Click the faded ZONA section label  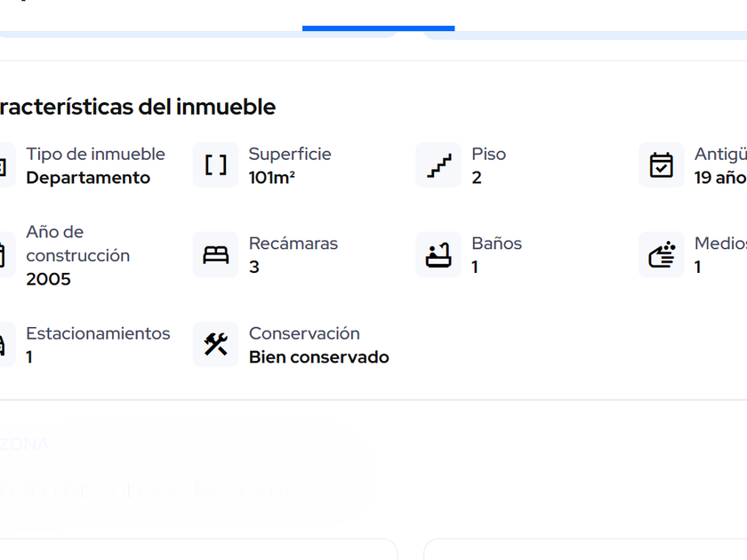25,444
